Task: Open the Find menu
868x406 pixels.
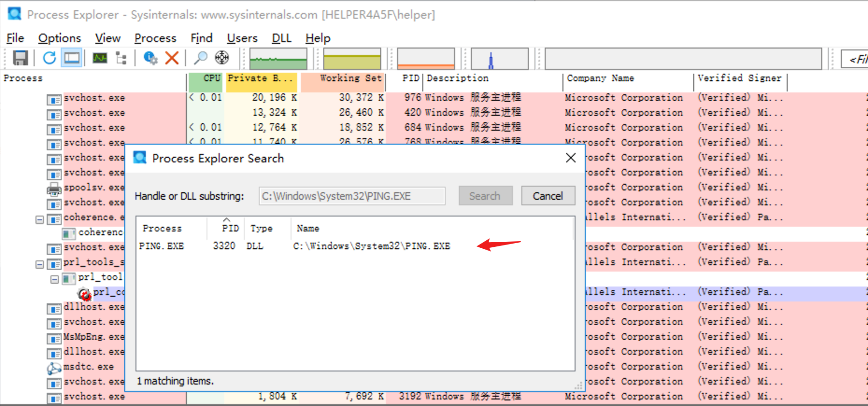Action: pyautogui.click(x=201, y=38)
